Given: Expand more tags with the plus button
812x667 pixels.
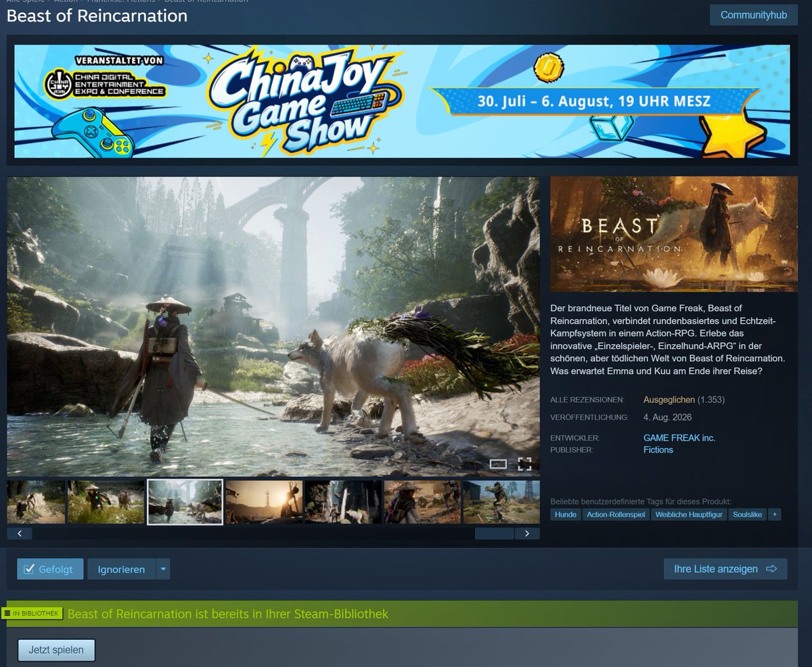Looking at the screenshot, I should pyautogui.click(x=775, y=515).
